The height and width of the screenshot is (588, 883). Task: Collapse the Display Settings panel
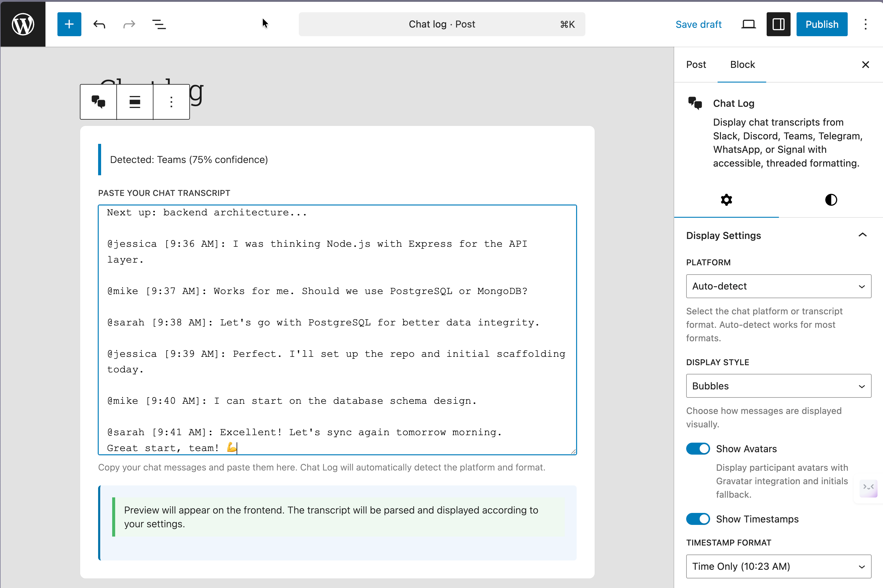pos(862,235)
